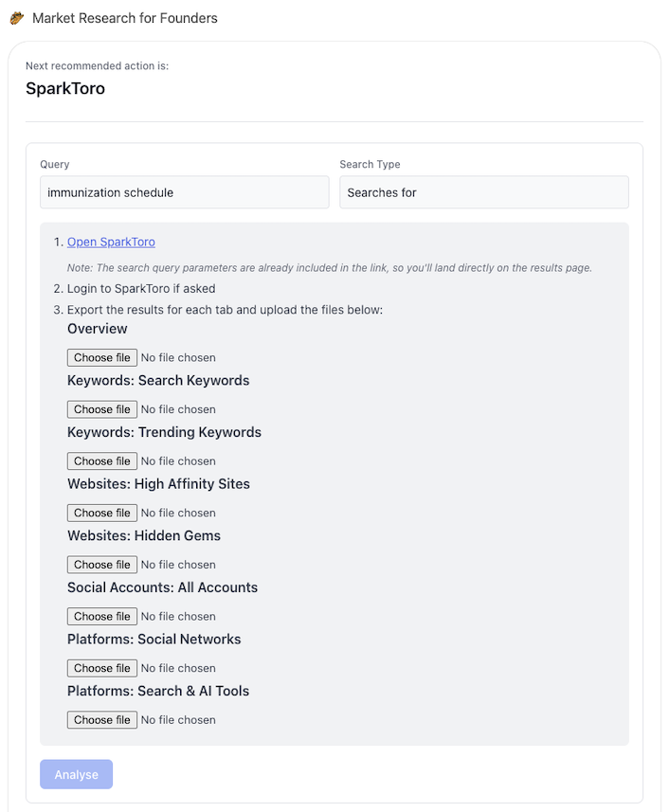Click the Next recommended action is label
This screenshot has height=812, width=669.
pos(97,66)
